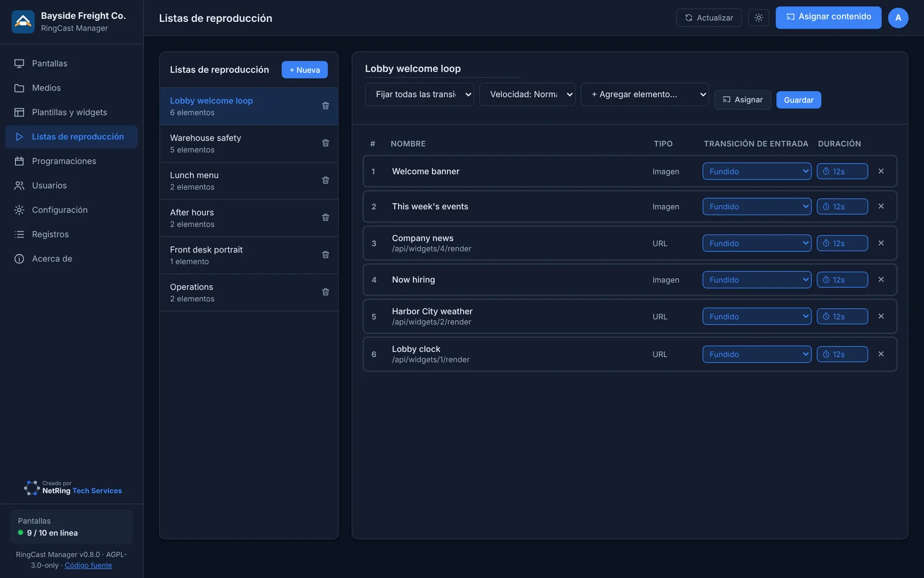Viewport: 924px width, 578px height.
Task: Change Lobby clock transition dropdown
Action: [x=757, y=354]
